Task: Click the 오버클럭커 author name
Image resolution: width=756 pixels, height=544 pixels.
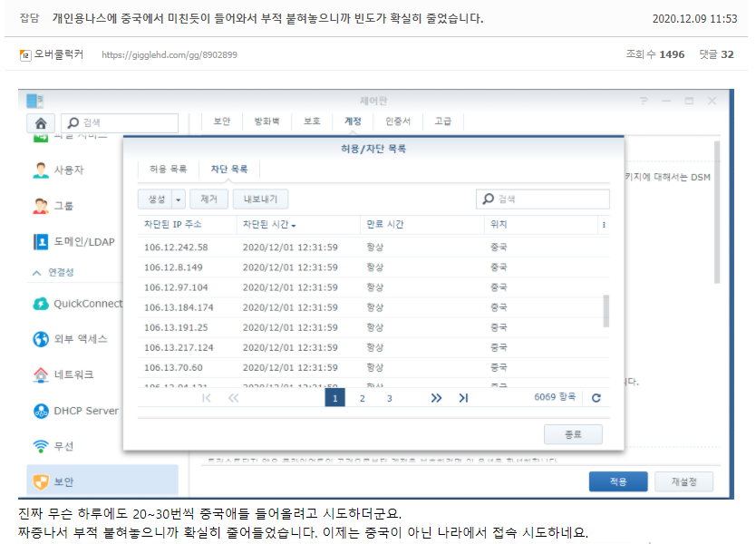Action: tap(58, 54)
